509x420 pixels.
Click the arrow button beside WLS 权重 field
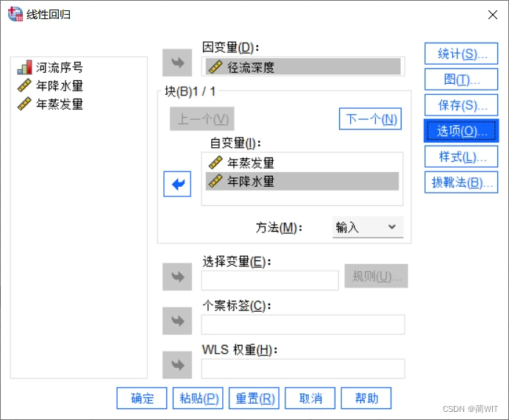(177, 365)
